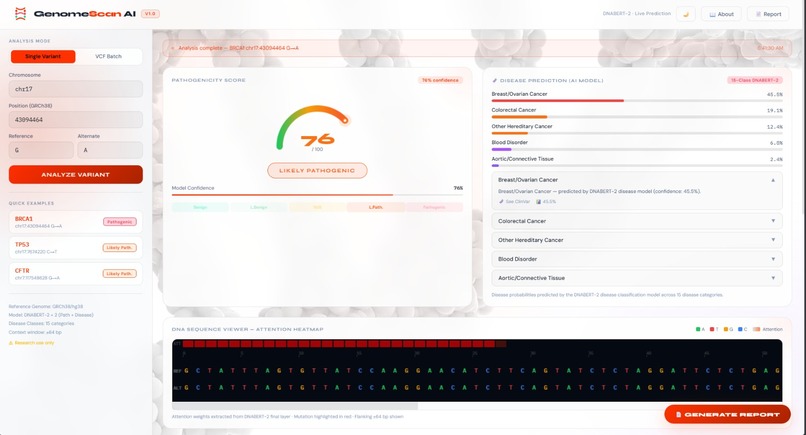This screenshot has width=806, height=435.
Task: Click the Pathogenic badge on BRCA1
Action: [120, 222]
